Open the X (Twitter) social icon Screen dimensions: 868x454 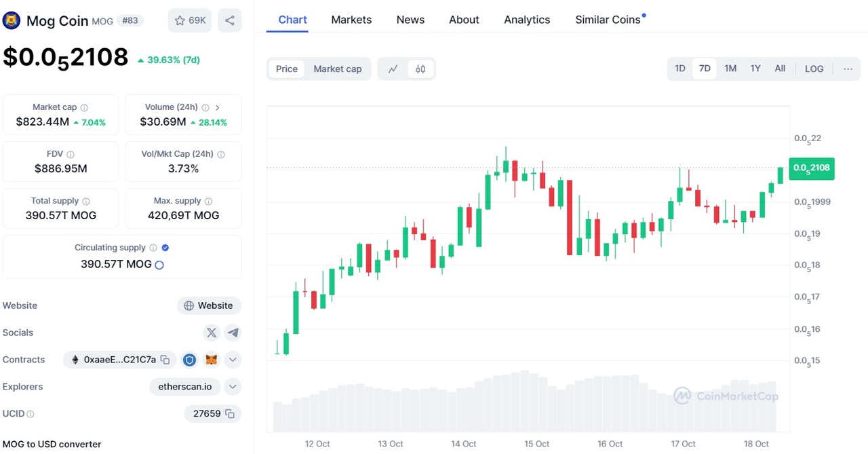pyautogui.click(x=212, y=333)
